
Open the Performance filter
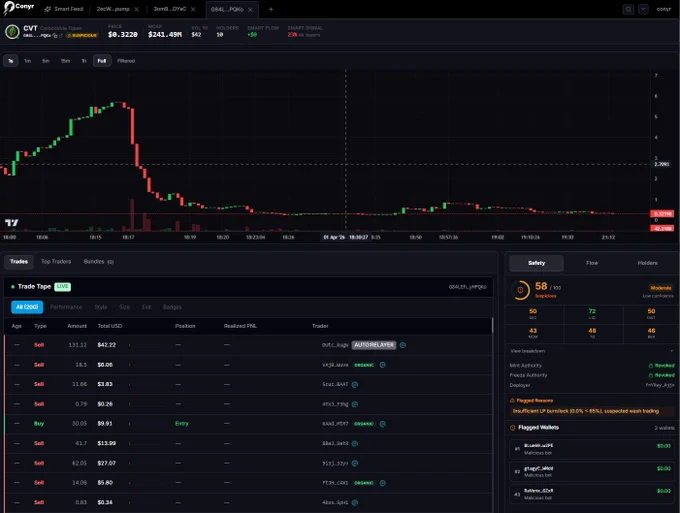click(x=66, y=307)
